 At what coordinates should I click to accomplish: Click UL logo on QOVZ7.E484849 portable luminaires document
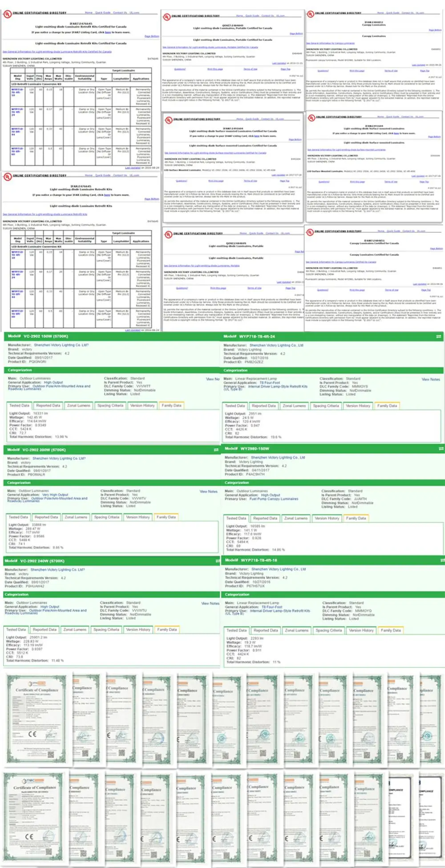pyautogui.click(x=166, y=17)
